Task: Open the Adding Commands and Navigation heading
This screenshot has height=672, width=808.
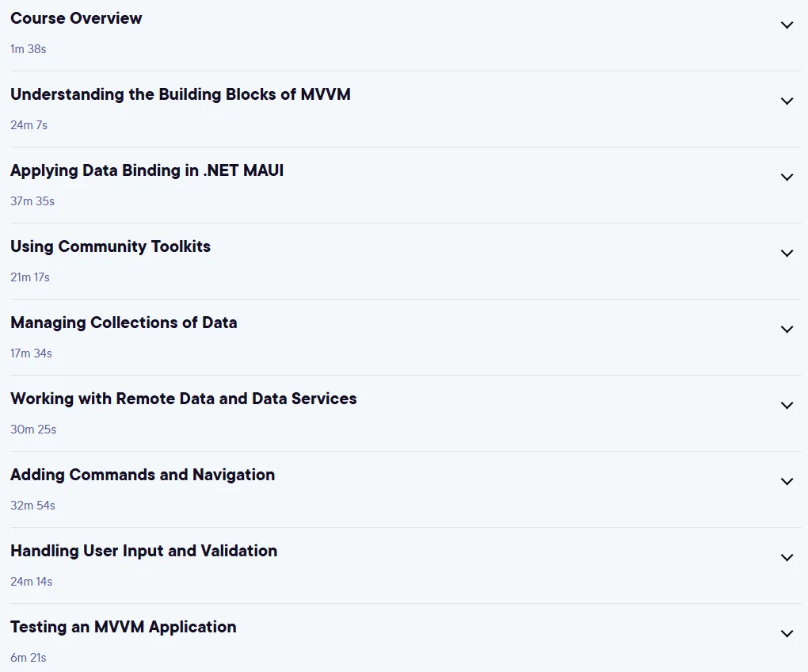Action: [x=143, y=475]
